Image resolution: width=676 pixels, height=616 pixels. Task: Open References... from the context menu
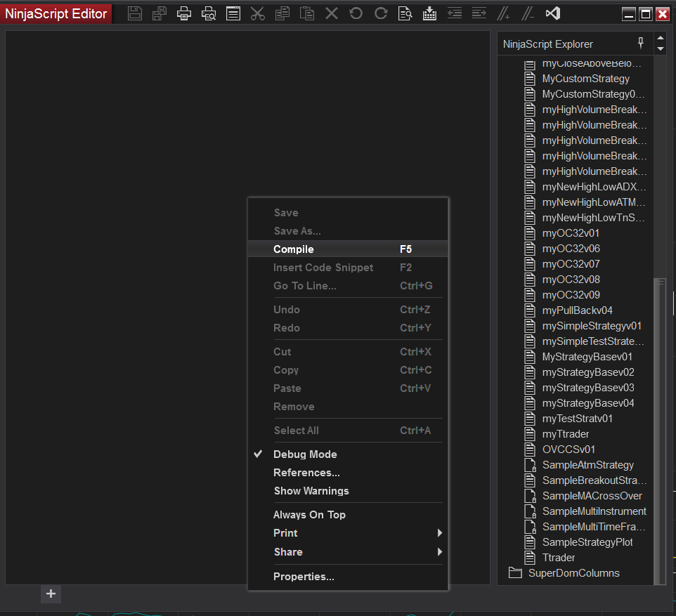point(306,473)
